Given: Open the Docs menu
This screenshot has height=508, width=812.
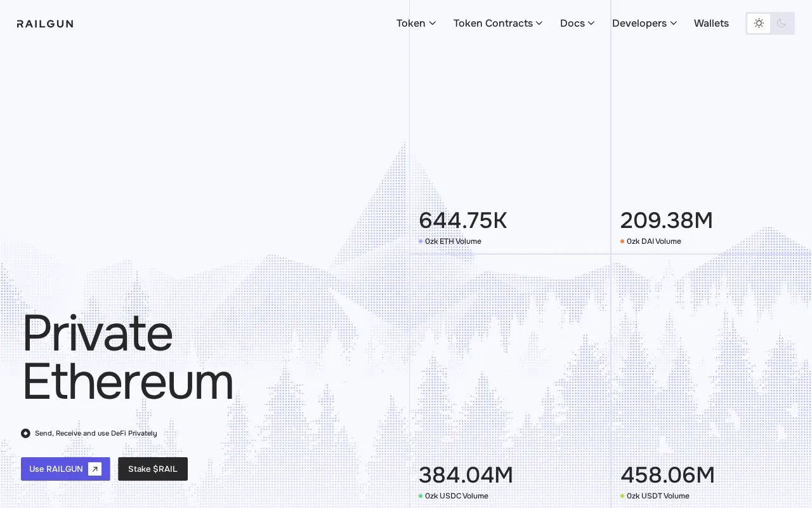Looking at the screenshot, I should [x=577, y=23].
